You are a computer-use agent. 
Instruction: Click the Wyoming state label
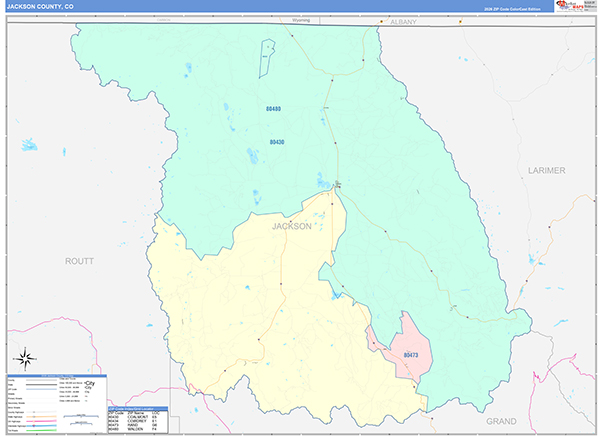coord(301,20)
